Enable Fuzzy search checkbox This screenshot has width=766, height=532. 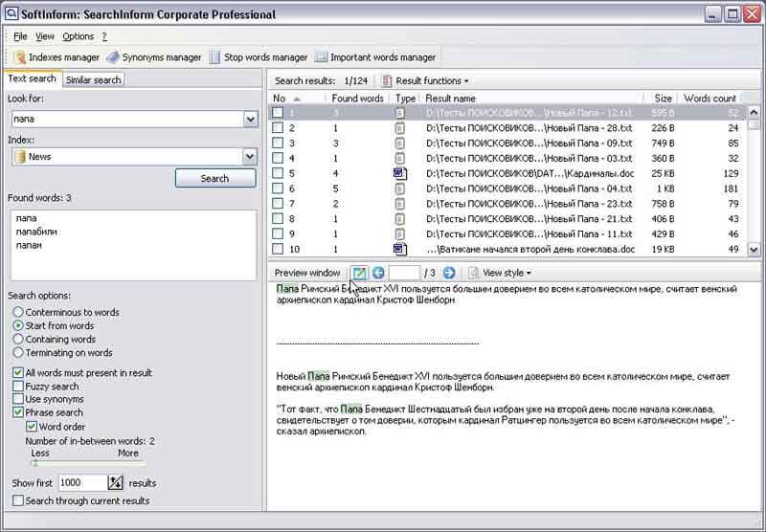coord(18,386)
